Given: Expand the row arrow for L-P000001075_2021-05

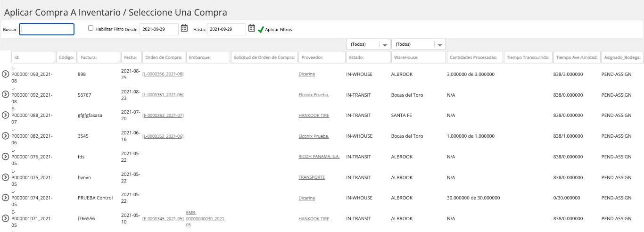Looking at the screenshot, I should coord(6,177).
